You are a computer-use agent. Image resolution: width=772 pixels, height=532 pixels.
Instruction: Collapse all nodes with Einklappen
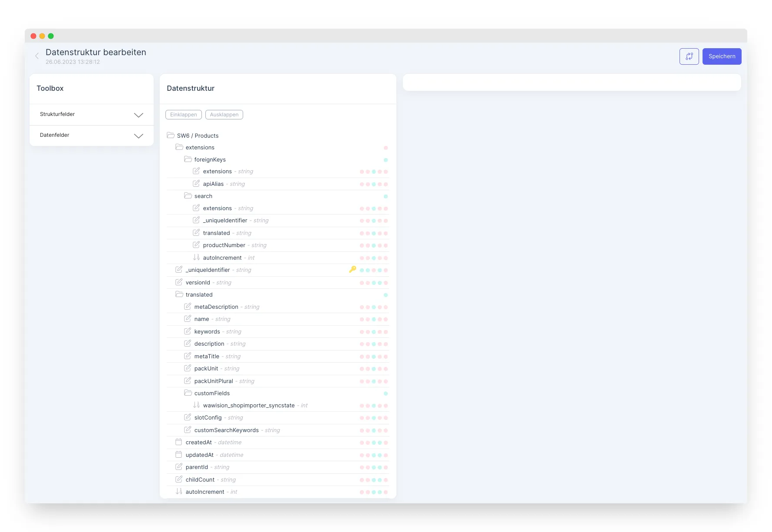coord(183,115)
